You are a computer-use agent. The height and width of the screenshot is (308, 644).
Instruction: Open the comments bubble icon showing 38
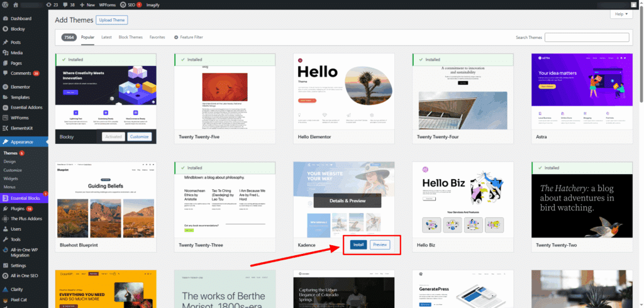(x=65, y=5)
